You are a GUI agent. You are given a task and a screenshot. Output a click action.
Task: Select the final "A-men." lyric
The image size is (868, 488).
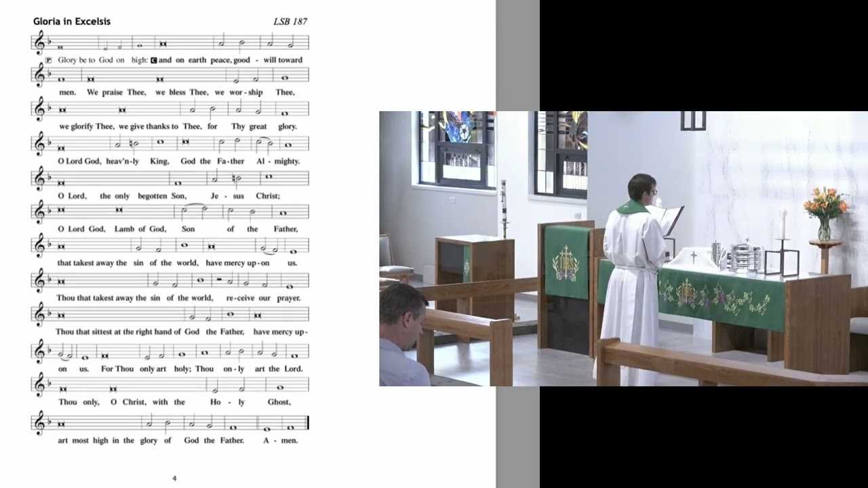coord(281,441)
